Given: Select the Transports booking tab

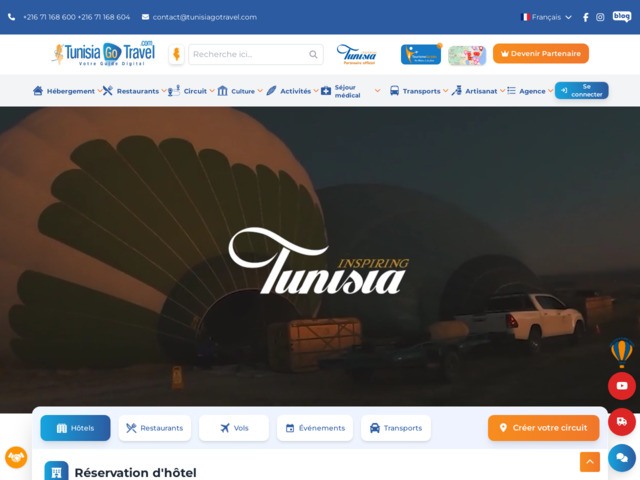Looking at the screenshot, I should (396, 428).
